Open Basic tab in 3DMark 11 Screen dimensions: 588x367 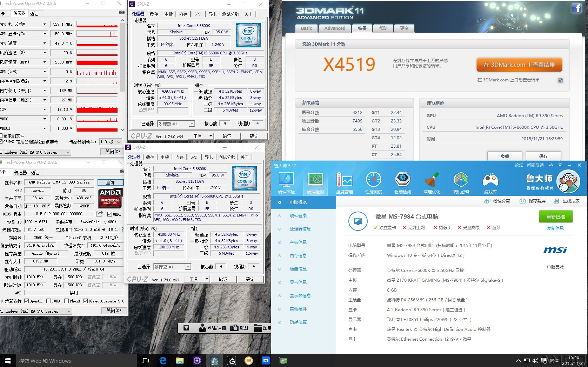tap(306, 28)
